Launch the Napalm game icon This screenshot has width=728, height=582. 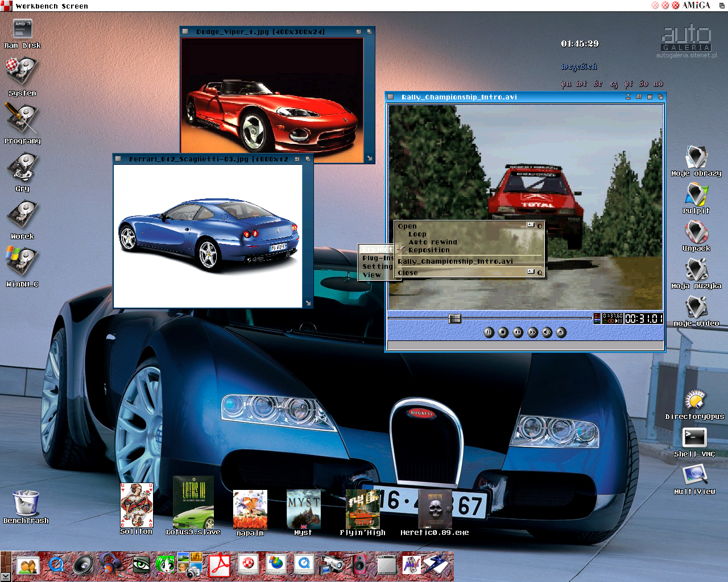tap(250, 510)
